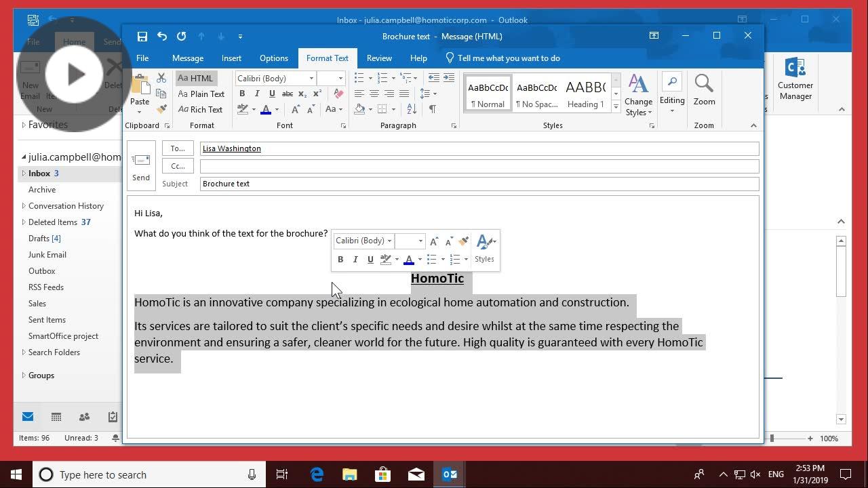Image resolution: width=868 pixels, height=488 pixels.
Task: Clear all formatting with the eraser icon
Action: 338,94
